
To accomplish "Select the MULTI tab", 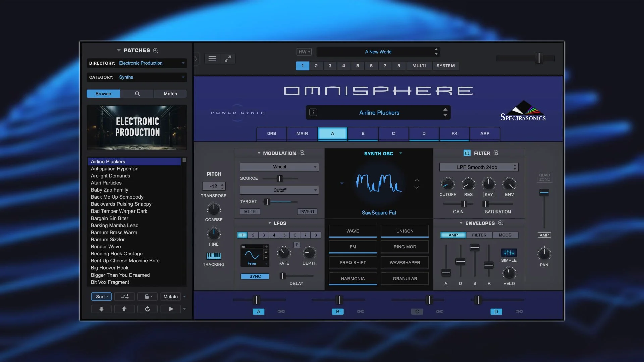I will (x=419, y=66).
